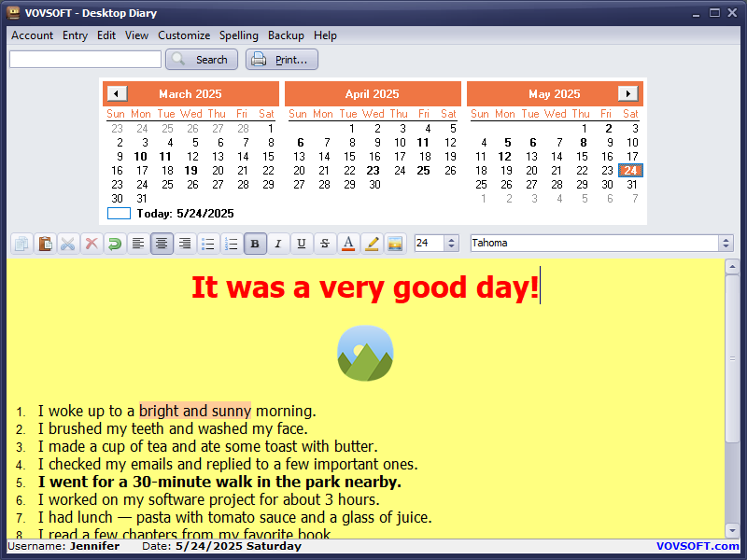The image size is (747, 560).
Task: Open the Help menu
Action: (x=325, y=35)
